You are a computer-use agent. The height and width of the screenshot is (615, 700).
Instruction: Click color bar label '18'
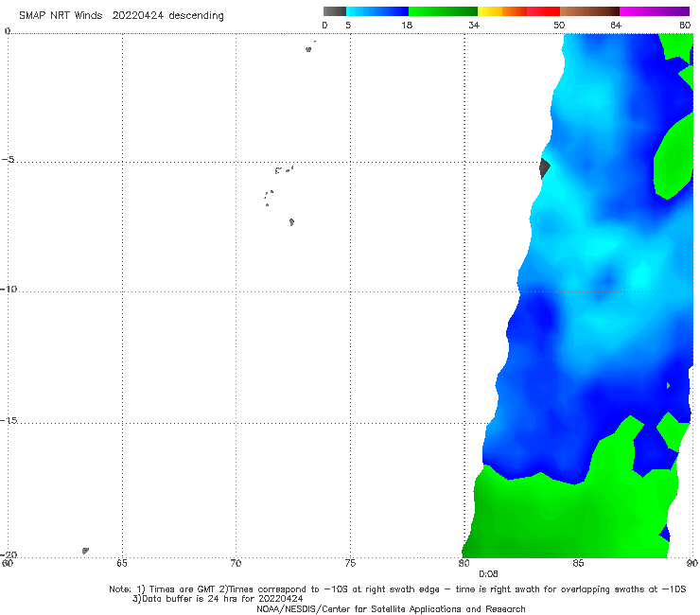[x=407, y=25]
